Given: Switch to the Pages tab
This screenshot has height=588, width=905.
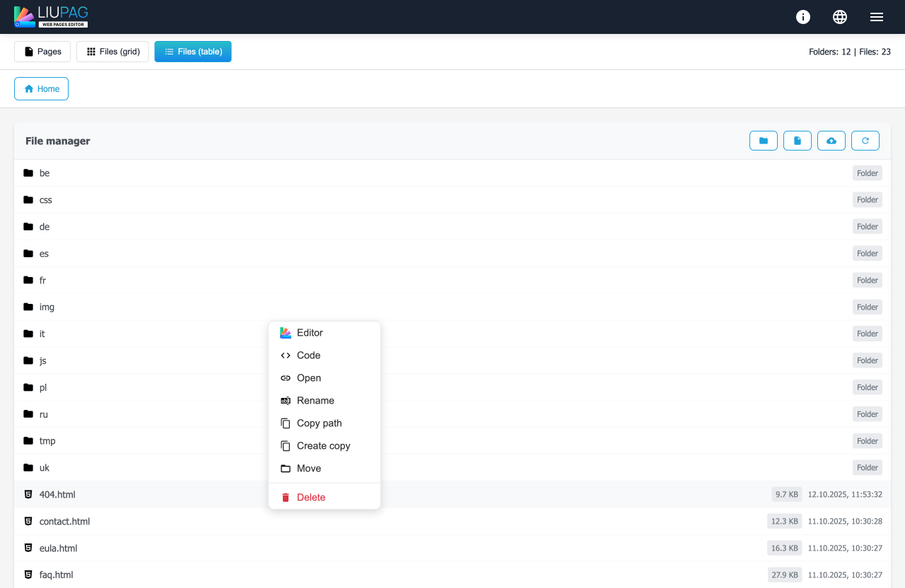Looking at the screenshot, I should point(42,52).
